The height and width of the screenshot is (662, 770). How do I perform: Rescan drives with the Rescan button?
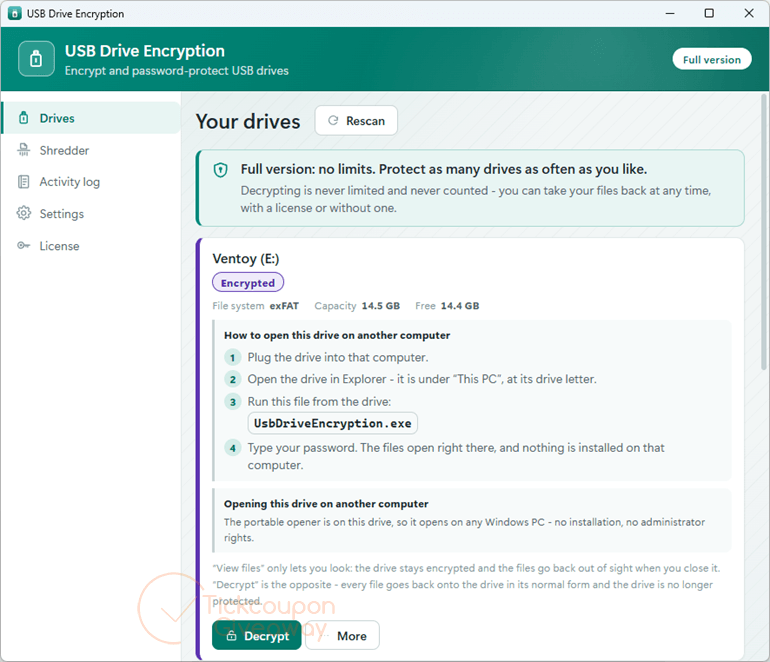(x=356, y=120)
